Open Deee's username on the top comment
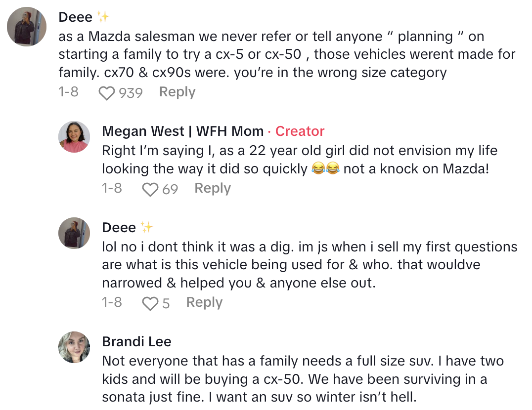 click(x=76, y=17)
